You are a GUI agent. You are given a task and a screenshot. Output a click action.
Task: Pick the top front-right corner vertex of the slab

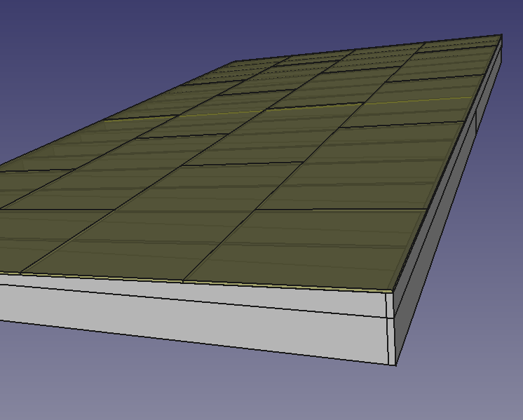point(391,291)
